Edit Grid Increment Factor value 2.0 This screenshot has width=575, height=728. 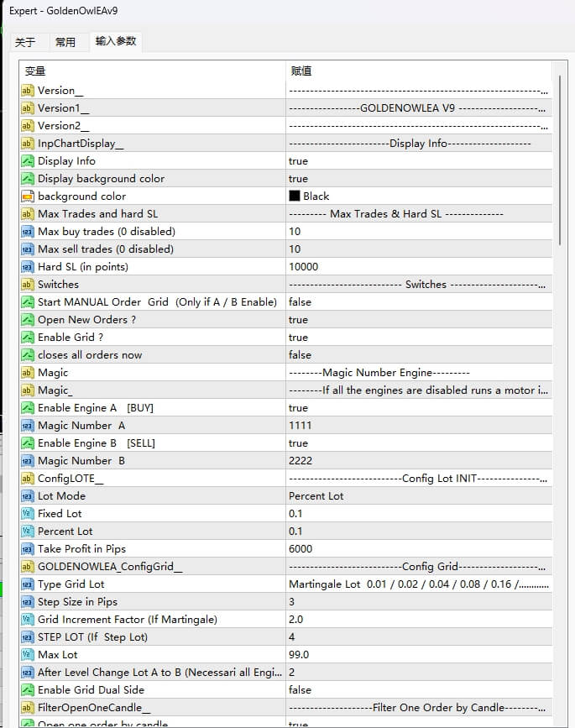pos(419,620)
